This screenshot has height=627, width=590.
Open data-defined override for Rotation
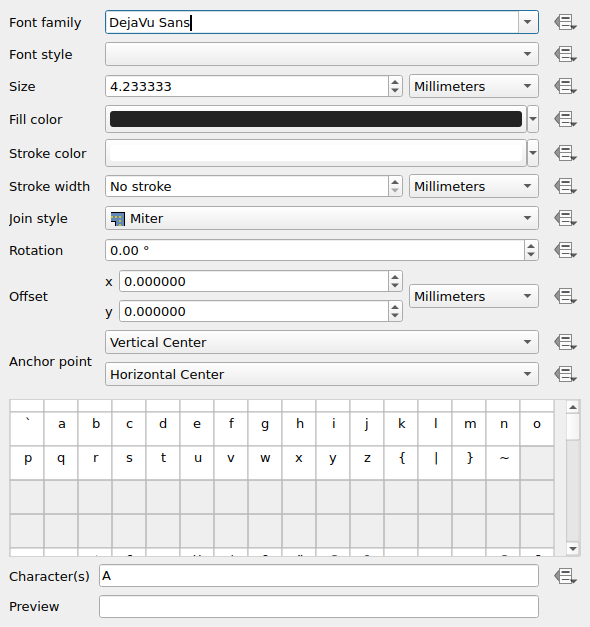point(565,250)
